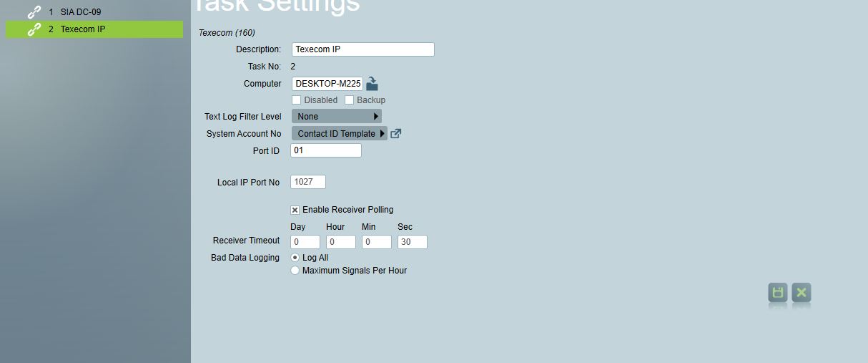
Task: Click the Port ID input field
Action: tap(326, 150)
